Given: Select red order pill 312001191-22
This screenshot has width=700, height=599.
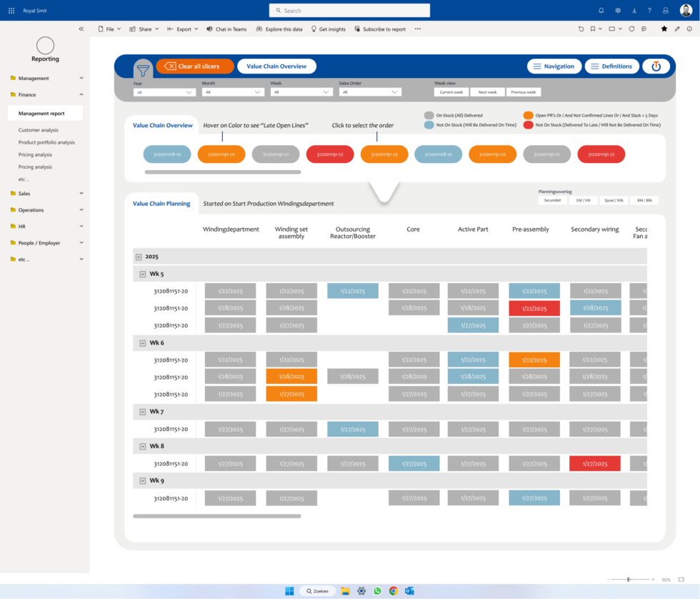Looking at the screenshot, I should (x=330, y=154).
